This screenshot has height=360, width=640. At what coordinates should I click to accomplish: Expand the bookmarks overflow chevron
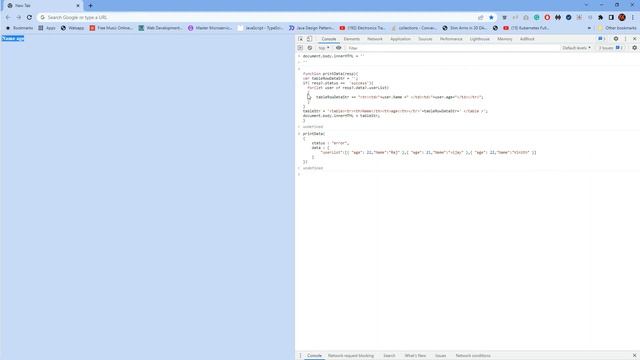click(x=589, y=28)
